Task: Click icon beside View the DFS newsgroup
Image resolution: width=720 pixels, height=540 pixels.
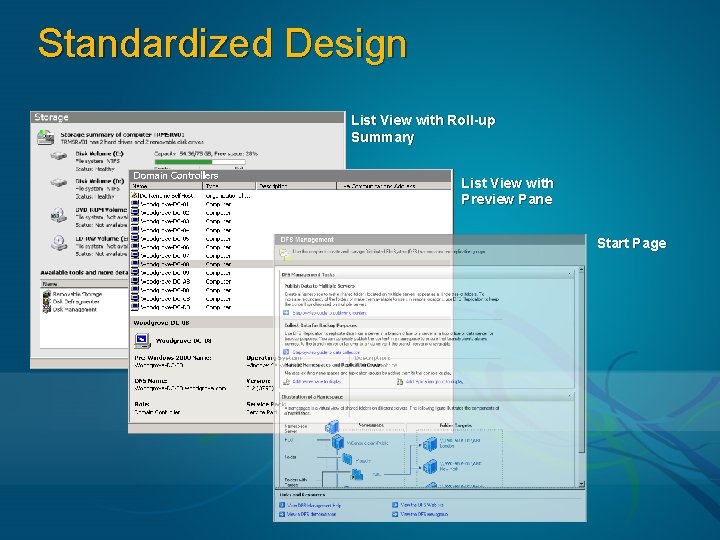Action: coord(395,514)
